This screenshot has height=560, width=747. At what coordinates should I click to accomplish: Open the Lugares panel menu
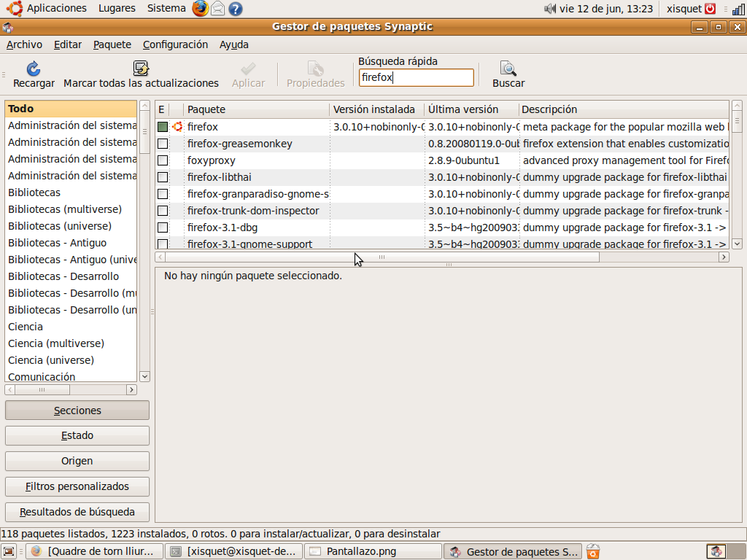tap(117, 9)
